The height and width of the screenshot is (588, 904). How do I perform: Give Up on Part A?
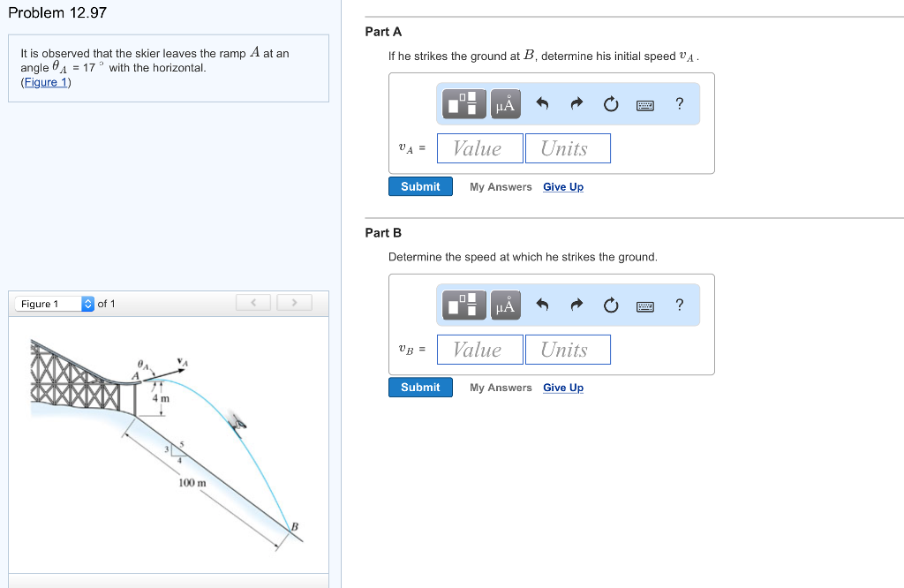[562, 186]
